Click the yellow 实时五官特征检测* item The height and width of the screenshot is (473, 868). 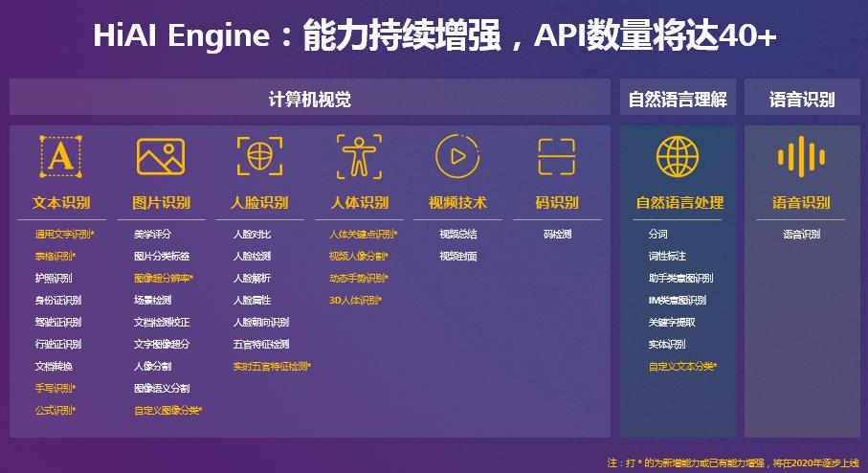coord(273,366)
